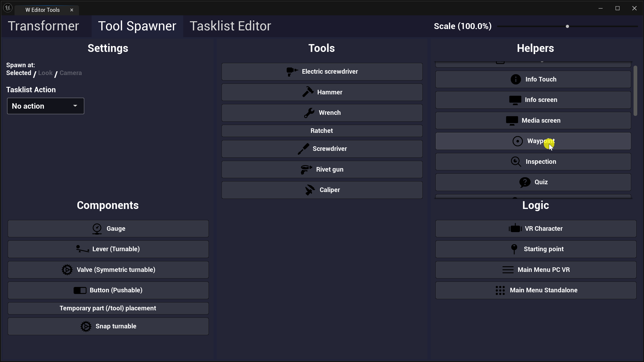Set spawn location to Camera
This screenshot has width=644, height=362.
click(x=71, y=73)
